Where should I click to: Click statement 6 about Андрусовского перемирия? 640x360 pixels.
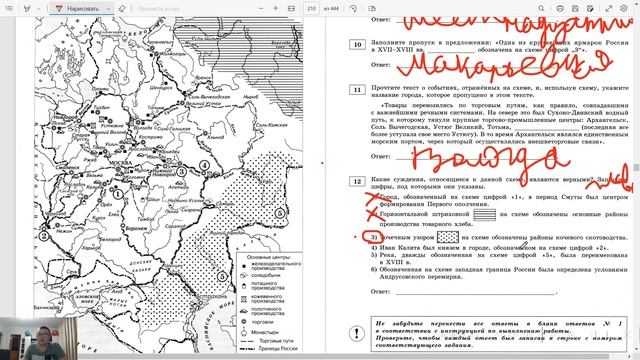pos(499,273)
